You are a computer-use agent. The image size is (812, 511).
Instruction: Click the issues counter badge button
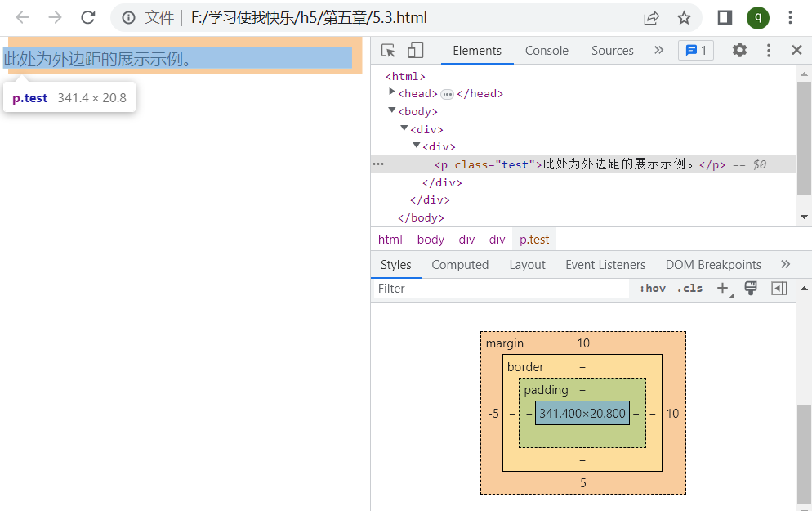pos(695,51)
